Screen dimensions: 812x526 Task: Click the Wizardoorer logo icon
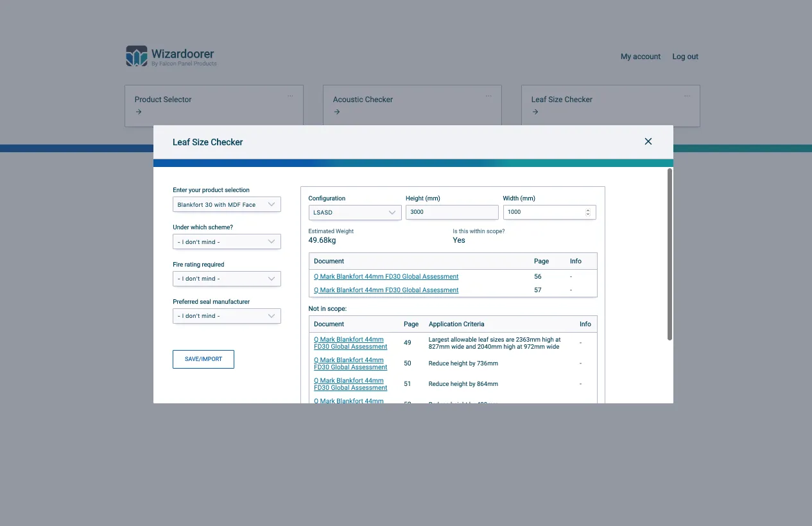tap(137, 56)
